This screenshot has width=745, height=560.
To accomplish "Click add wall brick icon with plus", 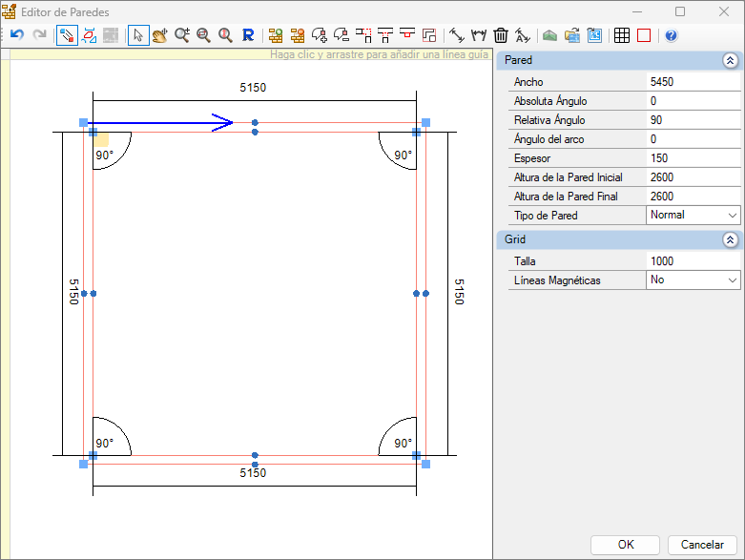I will click(276, 35).
